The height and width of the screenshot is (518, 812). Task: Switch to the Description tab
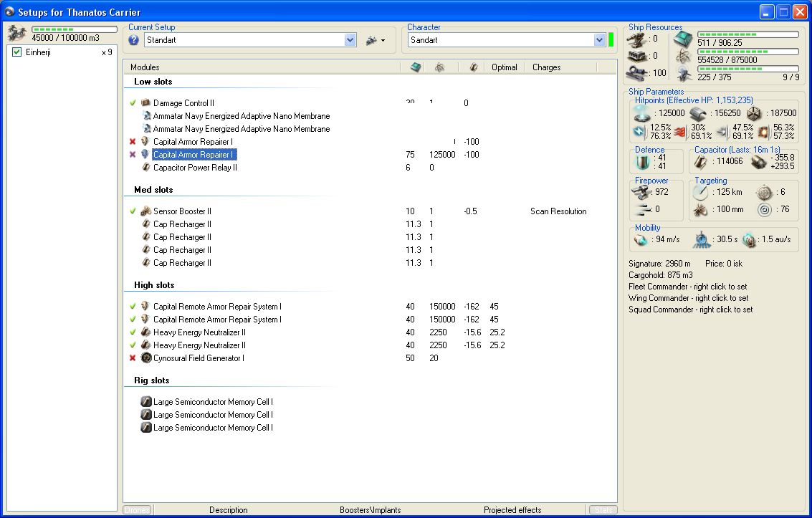229,509
